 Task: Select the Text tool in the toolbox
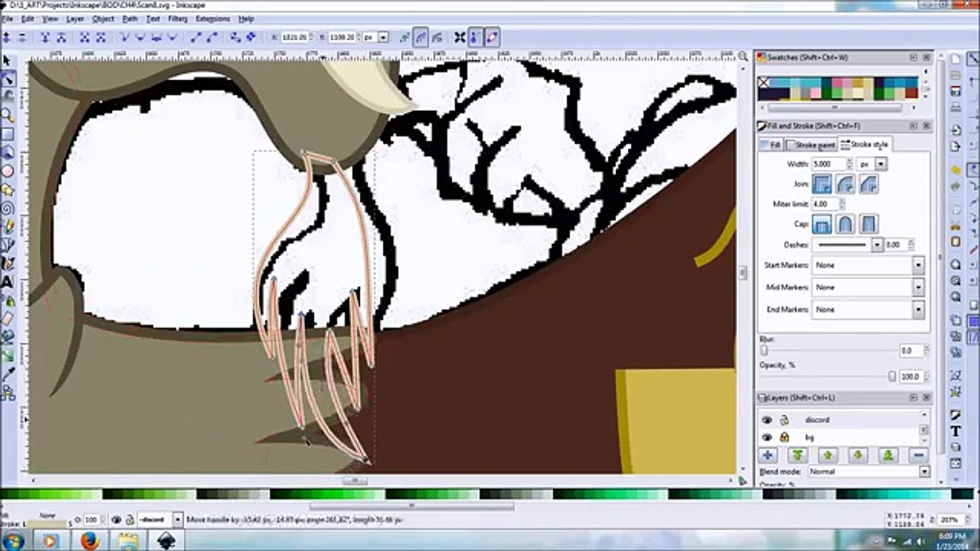[x=8, y=282]
